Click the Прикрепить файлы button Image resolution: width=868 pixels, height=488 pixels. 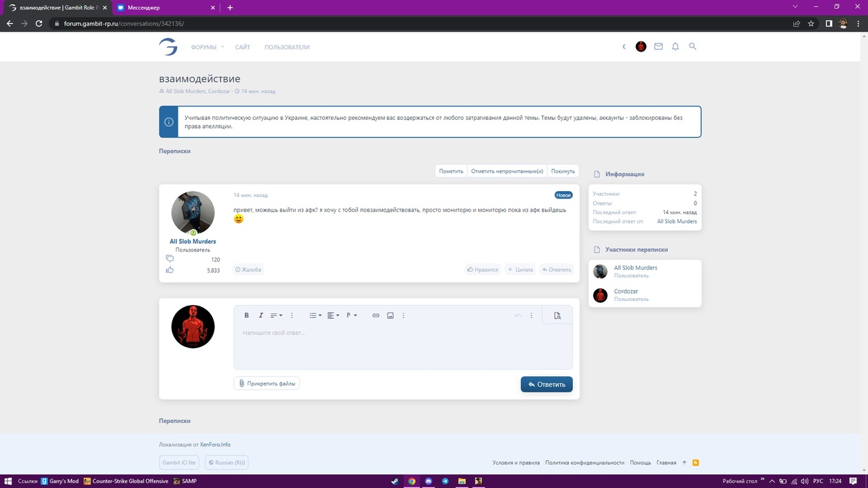(267, 384)
